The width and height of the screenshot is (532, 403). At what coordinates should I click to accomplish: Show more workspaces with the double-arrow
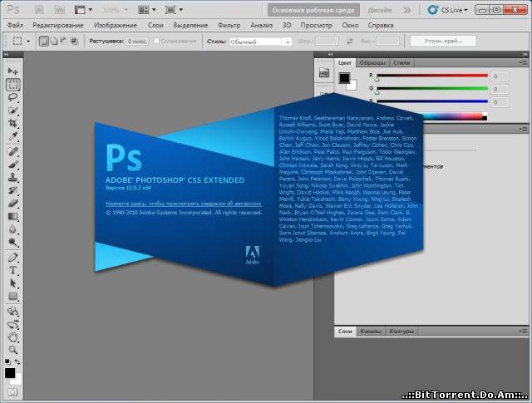tap(406, 10)
